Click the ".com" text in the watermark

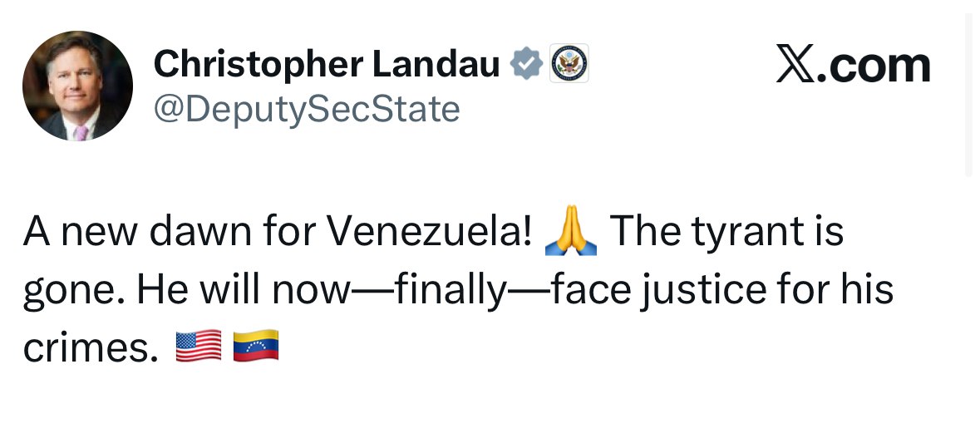873,66
